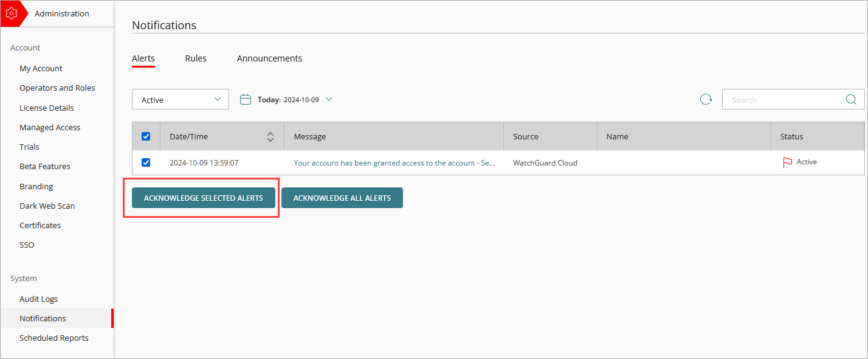Viewport: 868px width, 359px height.
Task: Click the search magnifier icon
Action: click(x=851, y=100)
